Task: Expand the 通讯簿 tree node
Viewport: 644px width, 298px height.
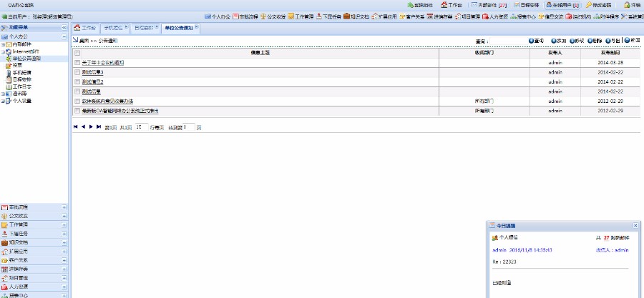Action: [x=3, y=94]
